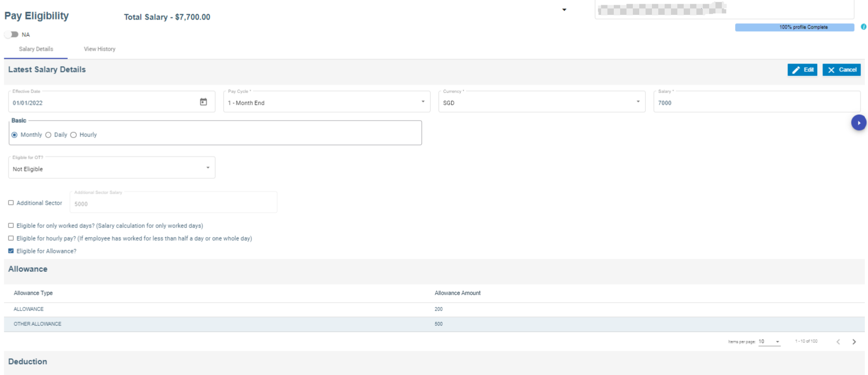The image size is (868, 375).
Task: Open the Pay Cycle dropdown
Action: [x=326, y=102]
